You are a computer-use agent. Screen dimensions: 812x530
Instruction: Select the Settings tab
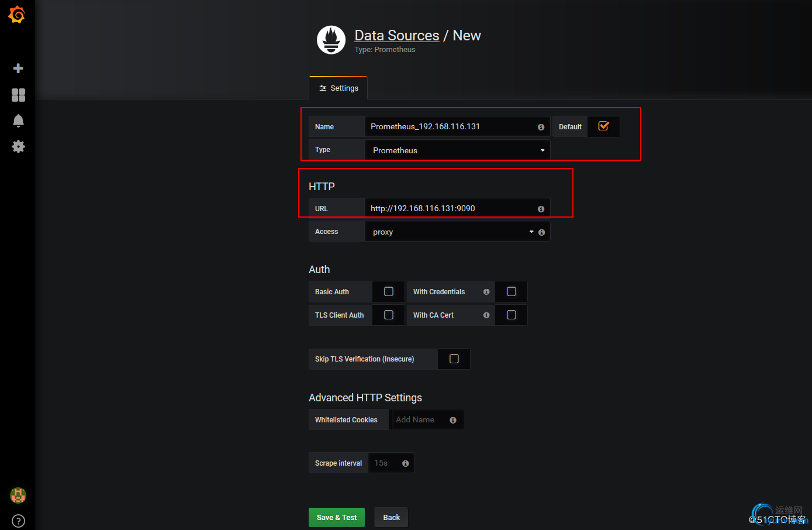(338, 88)
